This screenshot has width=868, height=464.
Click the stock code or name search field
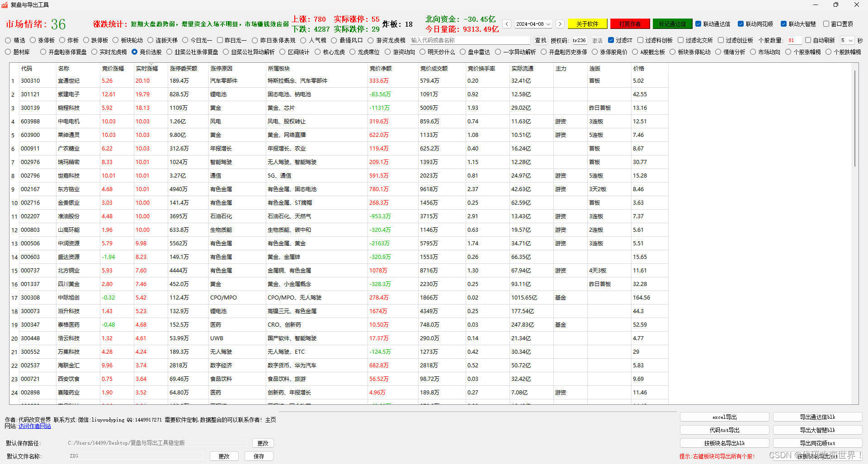click(x=470, y=40)
